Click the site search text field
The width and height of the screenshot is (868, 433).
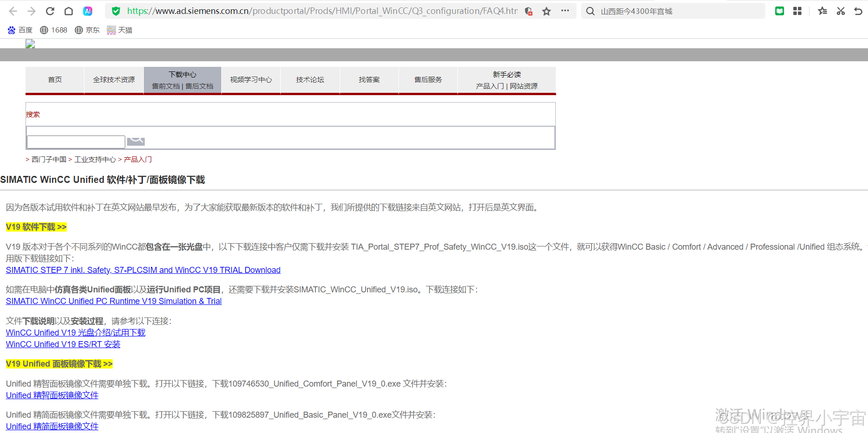click(x=76, y=142)
